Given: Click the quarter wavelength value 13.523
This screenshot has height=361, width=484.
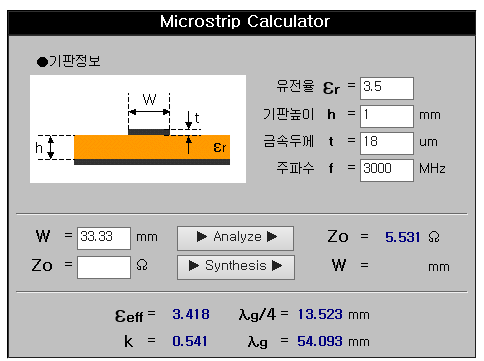Looking at the screenshot, I should (x=320, y=314).
